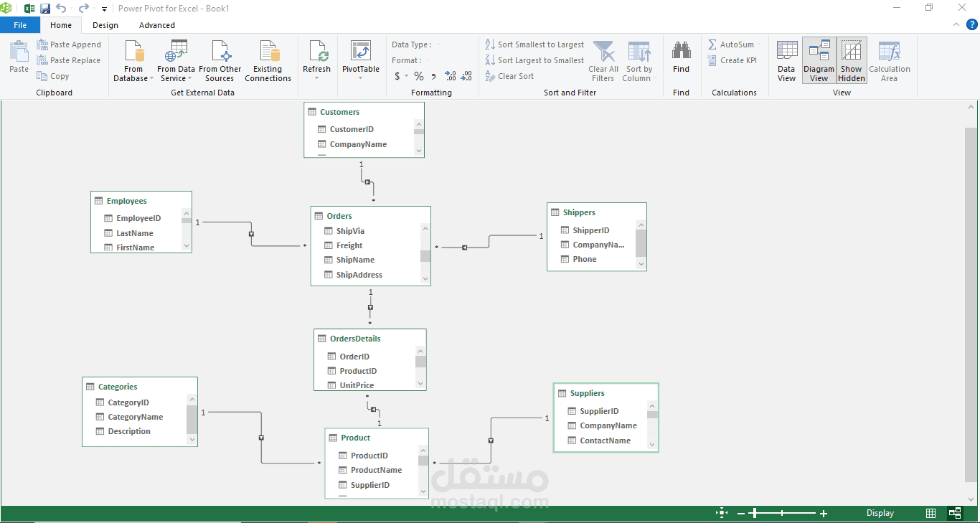Image resolution: width=980 pixels, height=523 pixels.
Task: Open the From Database import menu
Action: [x=133, y=61]
